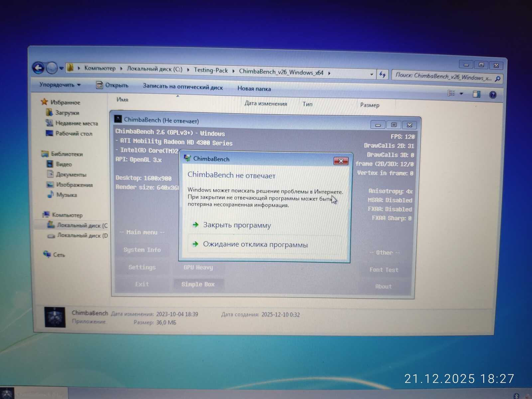Click the MSAA: Disabled text
Image resolution: width=532 pixels, height=399 pixels.
390,200
